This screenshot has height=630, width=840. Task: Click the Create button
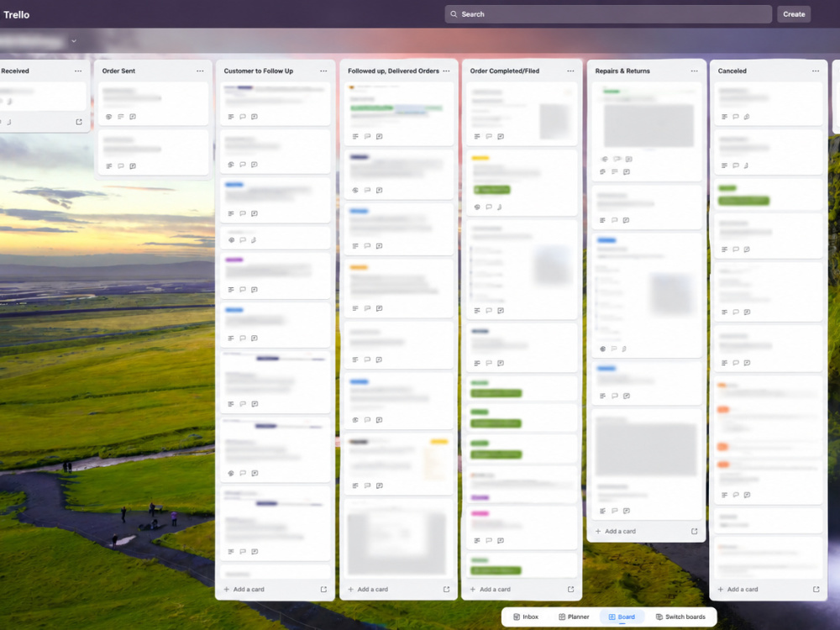coord(794,14)
